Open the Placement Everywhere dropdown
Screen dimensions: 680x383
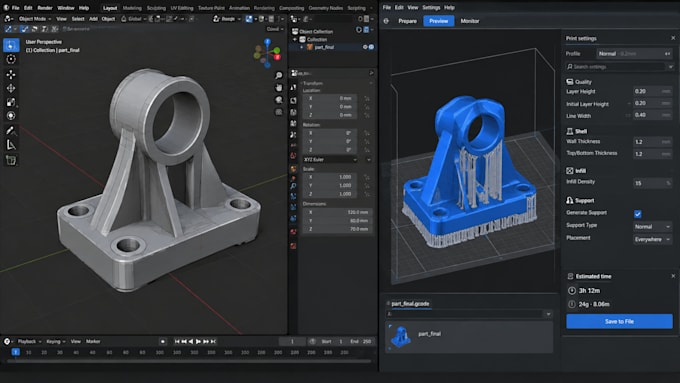pos(652,239)
